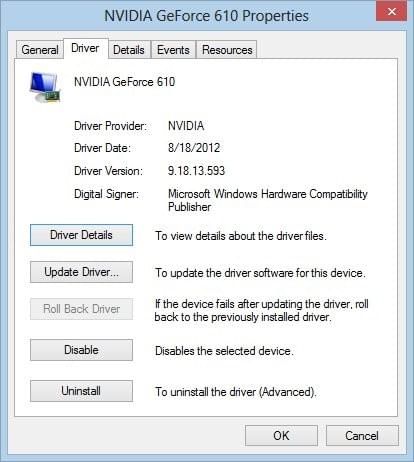This screenshot has height=462, width=414.
Task: Show the Resources tab
Action: 227,50
